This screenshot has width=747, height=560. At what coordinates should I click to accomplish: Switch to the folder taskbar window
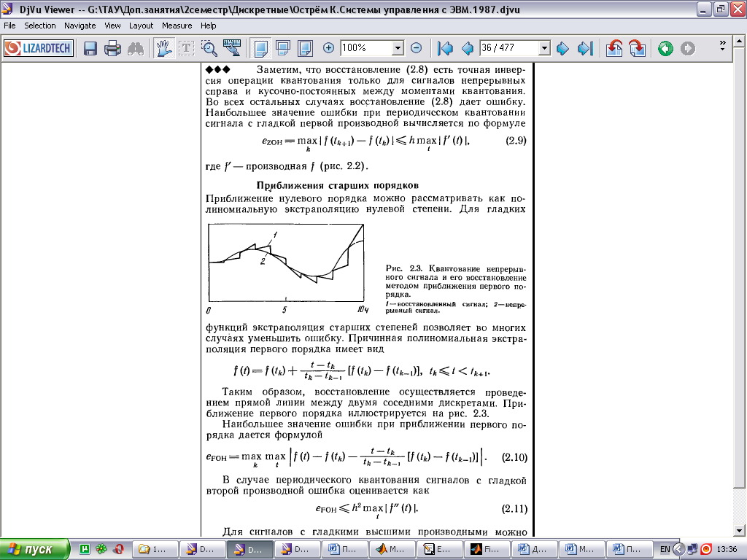click(155, 549)
